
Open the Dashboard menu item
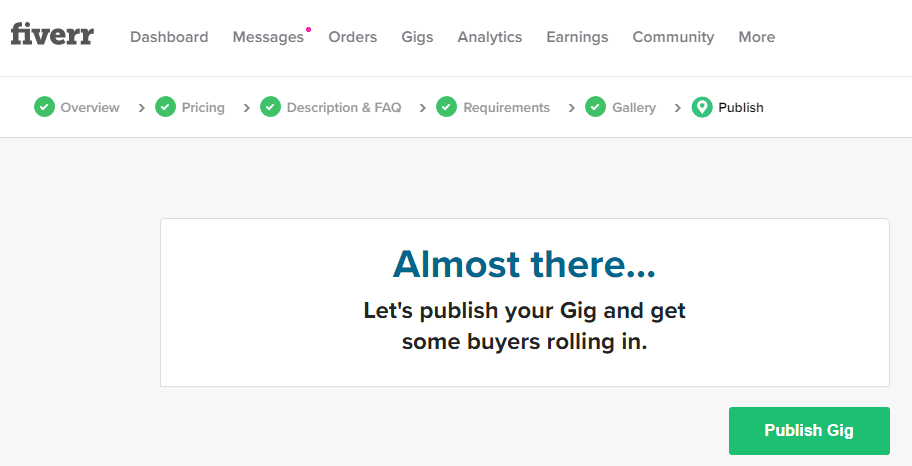[x=169, y=37]
